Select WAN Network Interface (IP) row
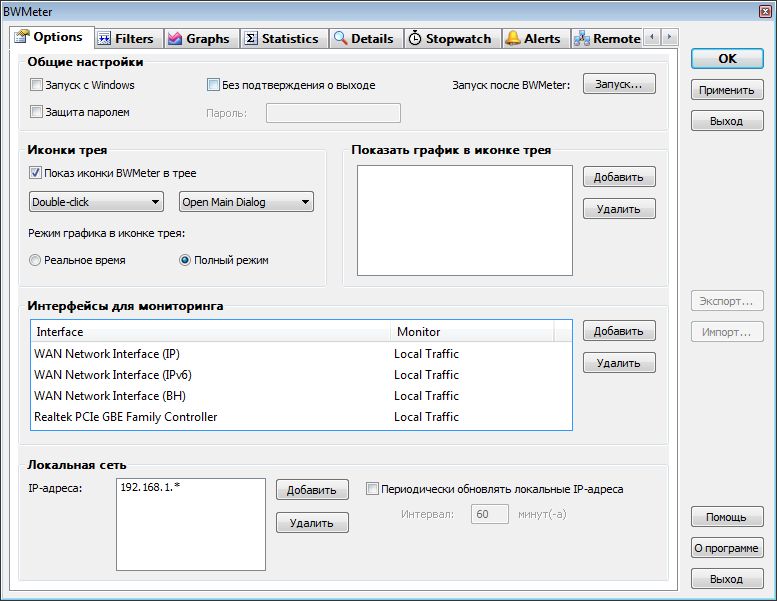 pyautogui.click(x=301, y=354)
